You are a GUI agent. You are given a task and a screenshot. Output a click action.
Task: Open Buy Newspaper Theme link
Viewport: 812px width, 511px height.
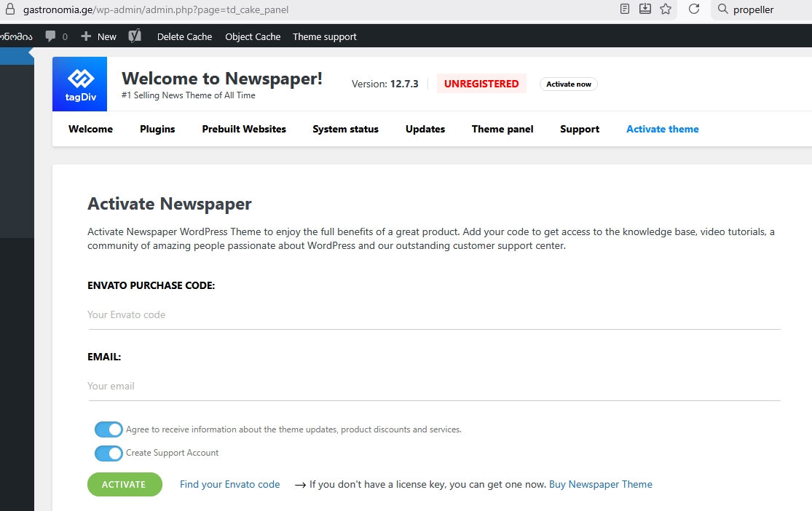601,484
